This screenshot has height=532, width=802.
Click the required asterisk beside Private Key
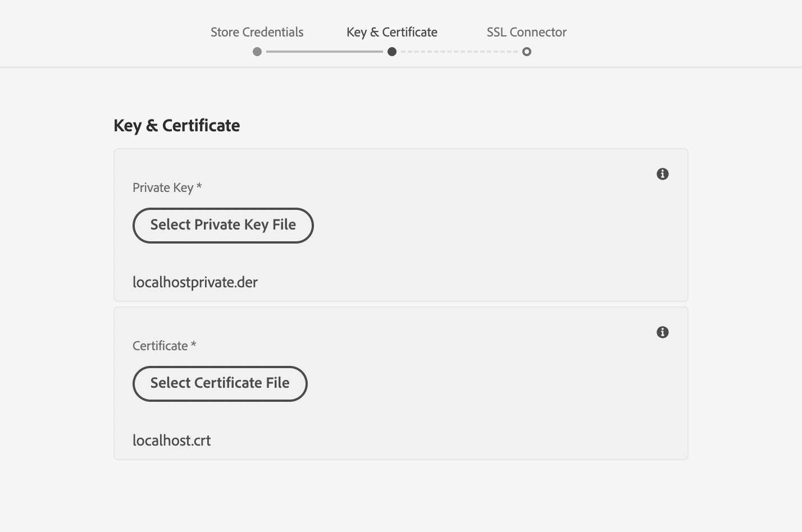pyautogui.click(x=199, y=186)
